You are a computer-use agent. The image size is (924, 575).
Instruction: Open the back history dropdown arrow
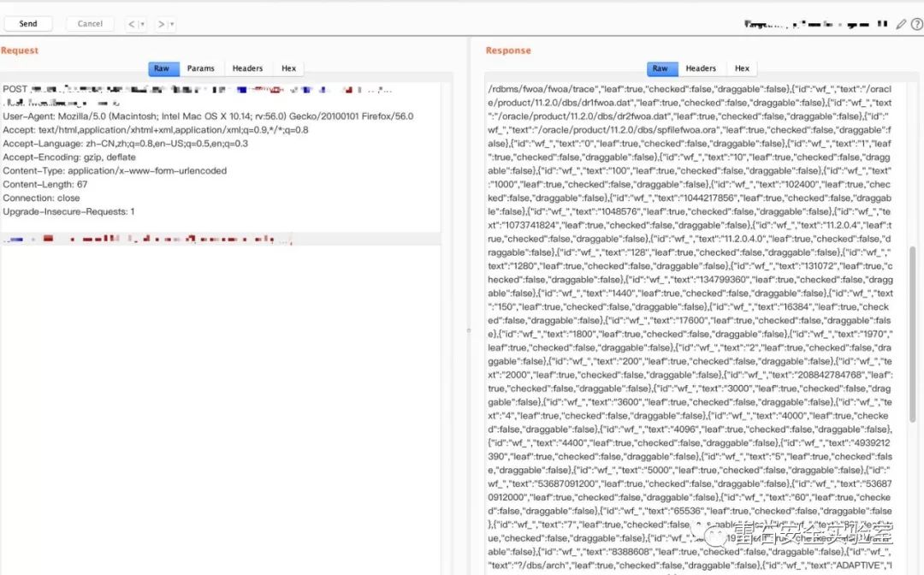[142, 24]
